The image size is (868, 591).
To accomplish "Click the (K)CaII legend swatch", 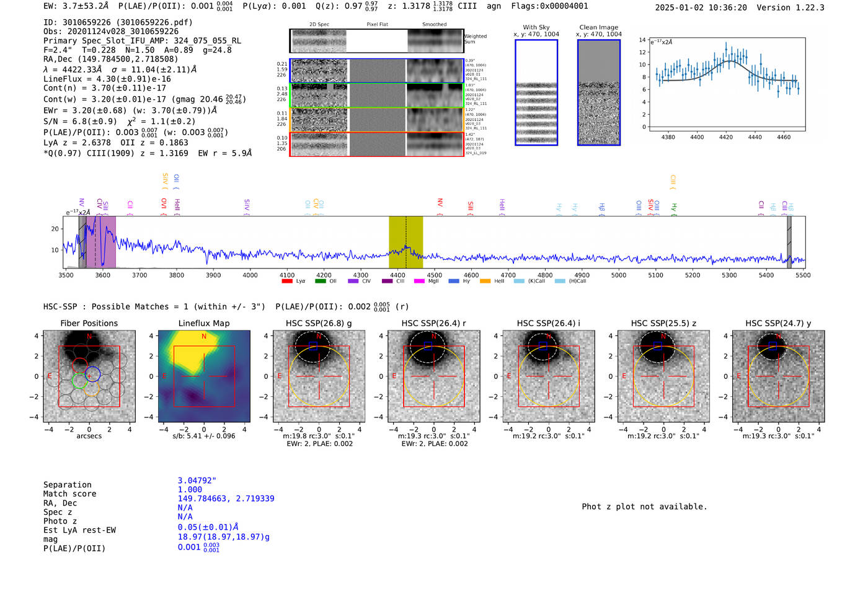I will 519,281.
